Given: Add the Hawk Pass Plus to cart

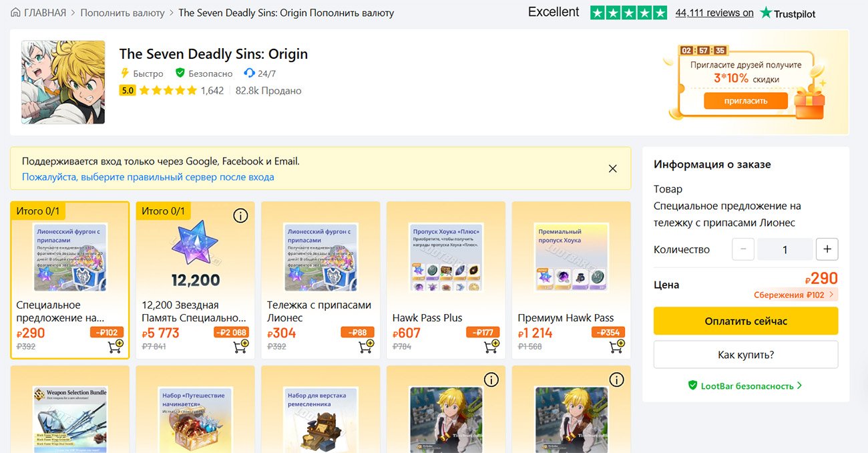Looking at the screenshot, I should click(x=492, y=346).
